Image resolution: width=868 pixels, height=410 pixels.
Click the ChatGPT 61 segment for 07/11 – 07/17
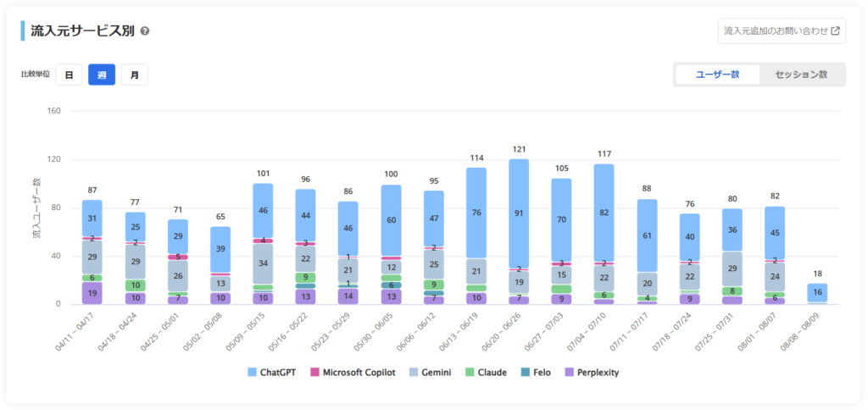647,235
